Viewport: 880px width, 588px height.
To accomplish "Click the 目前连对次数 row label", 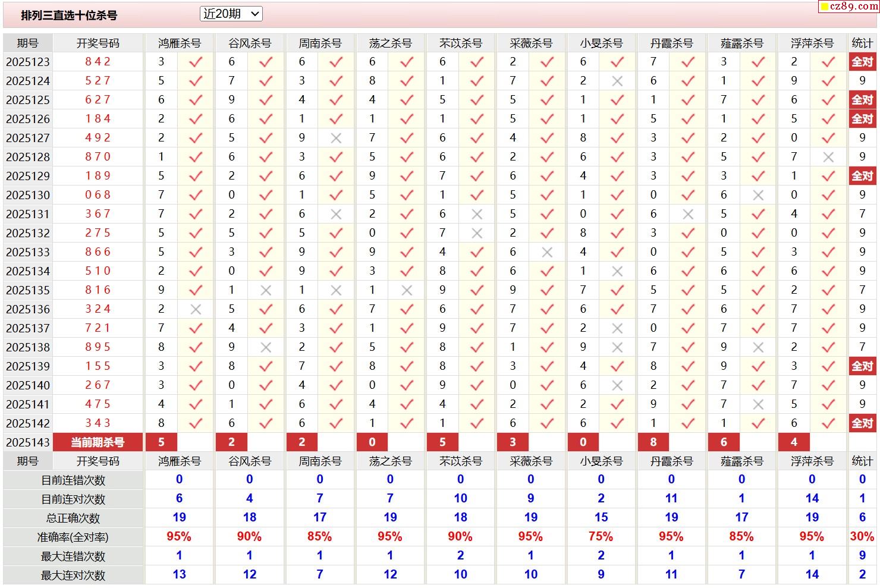I will pos(73,499).
